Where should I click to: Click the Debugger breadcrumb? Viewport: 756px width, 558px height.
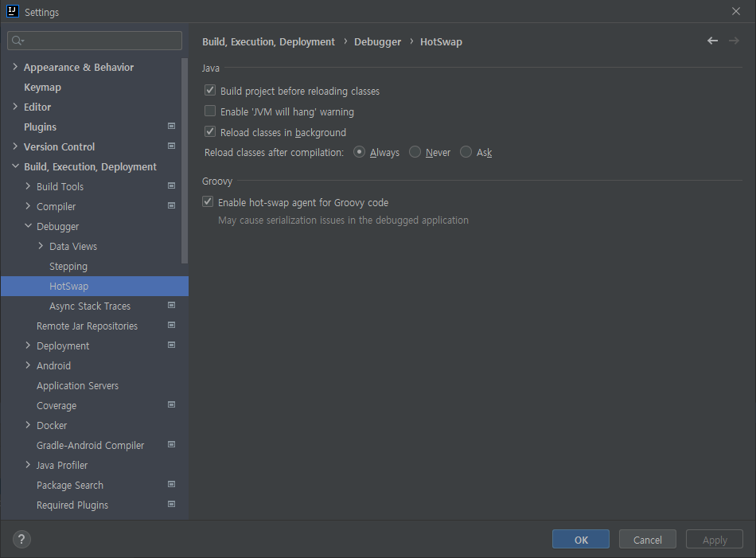pos(377,42)
